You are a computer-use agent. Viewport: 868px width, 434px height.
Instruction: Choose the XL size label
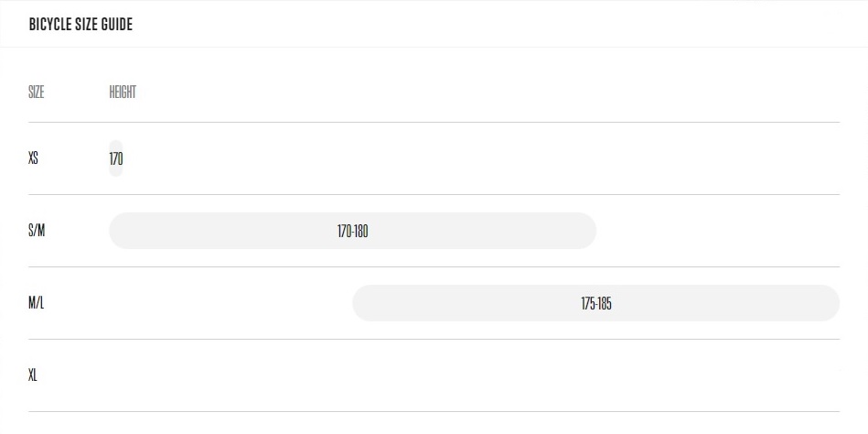tap(33, 375)
